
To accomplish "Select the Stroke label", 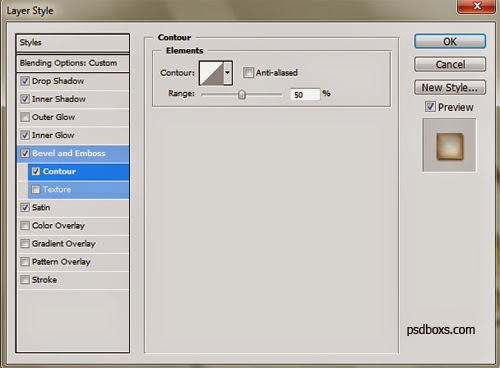I will [x=44, y=279].
